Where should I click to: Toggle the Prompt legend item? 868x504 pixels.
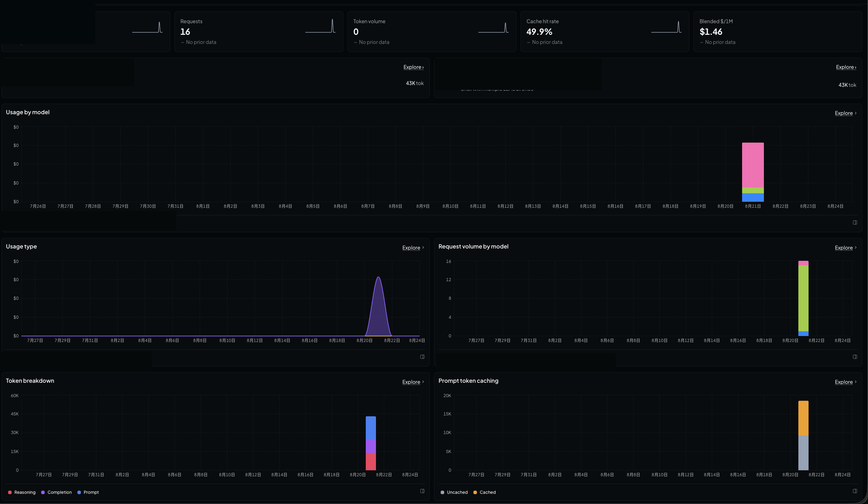tap(88, 492)
